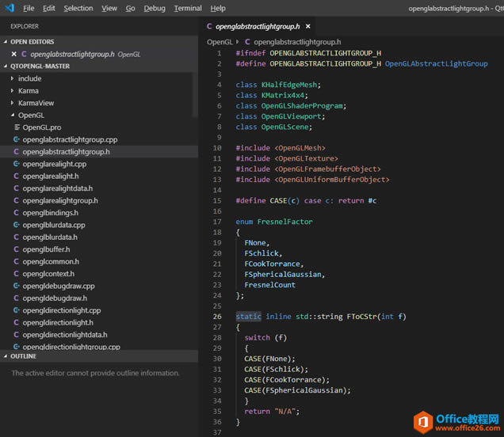Open opengldebugdraw.h file
504x437 pixels.
99,298
